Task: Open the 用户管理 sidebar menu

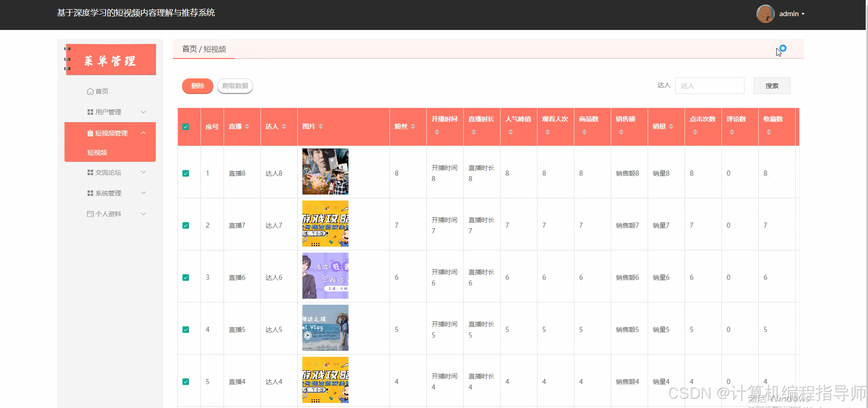Action: tap(110, 112)
